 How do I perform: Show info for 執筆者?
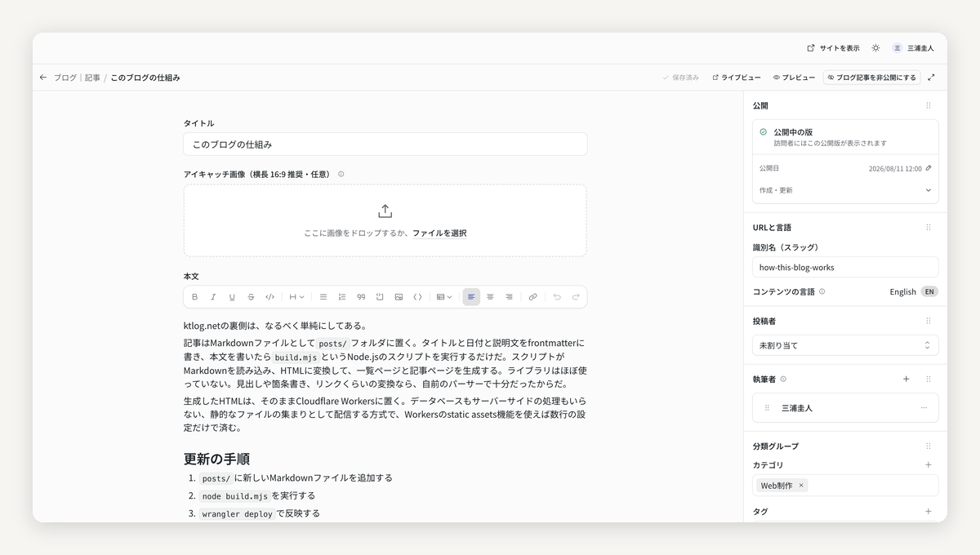[x=783, y=379]
